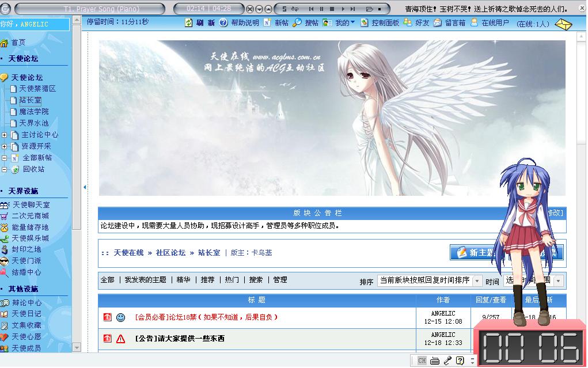The height and width of the screenshot is (368, 588).
Task: Open the 社区论坛 breadcrumb link
Action: [x=171, y=253]
